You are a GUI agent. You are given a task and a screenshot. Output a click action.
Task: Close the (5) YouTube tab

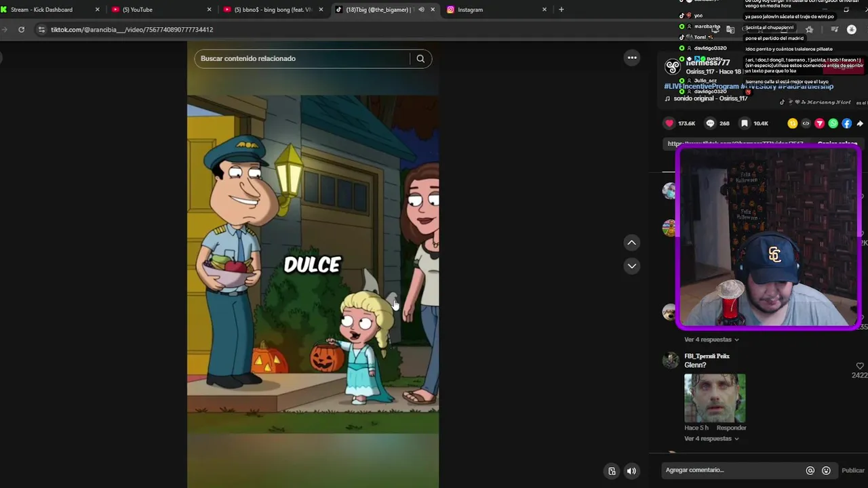(x=209, y=9)
